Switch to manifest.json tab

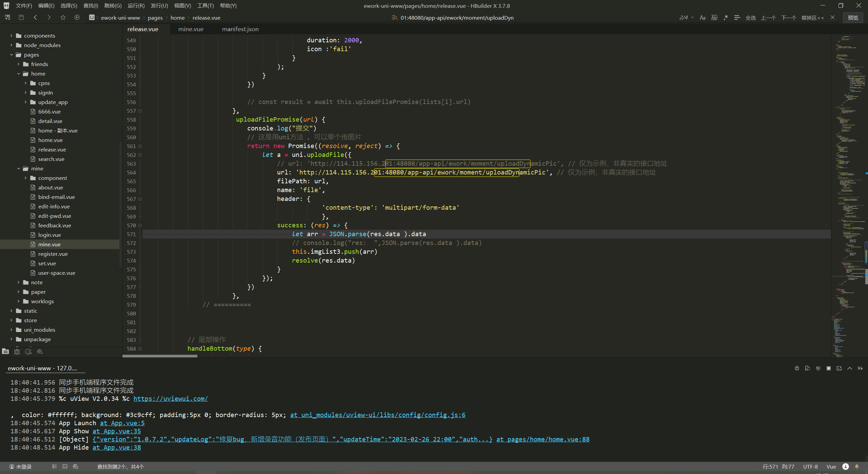[x=240, y=29]
